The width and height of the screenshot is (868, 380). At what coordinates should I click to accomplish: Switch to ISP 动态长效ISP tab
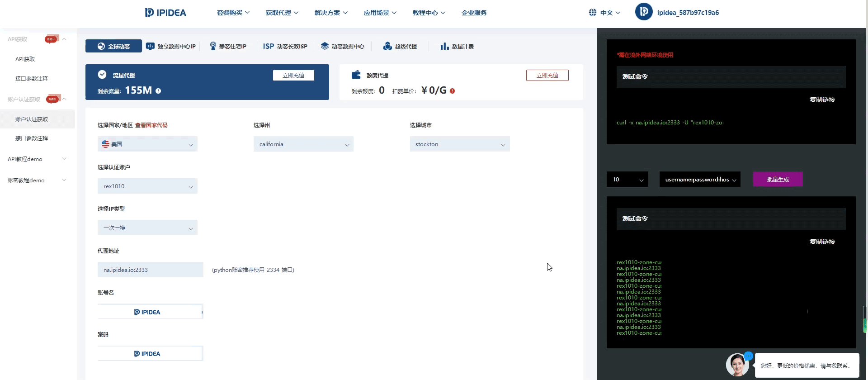[x=285, y=46]
